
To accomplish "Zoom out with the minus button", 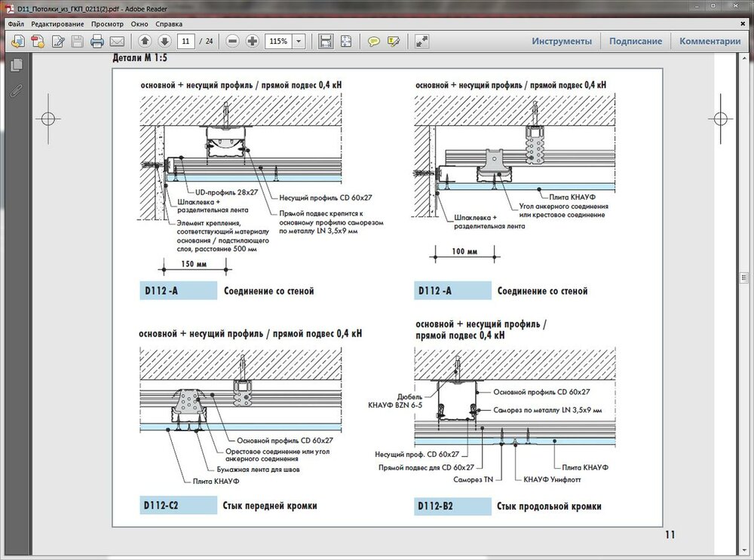I will (233, 41).
